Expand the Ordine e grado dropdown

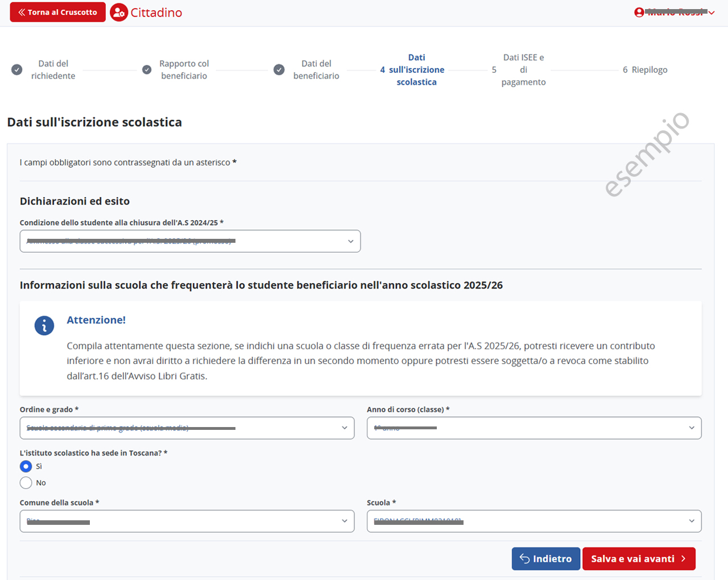click(187, 428)
